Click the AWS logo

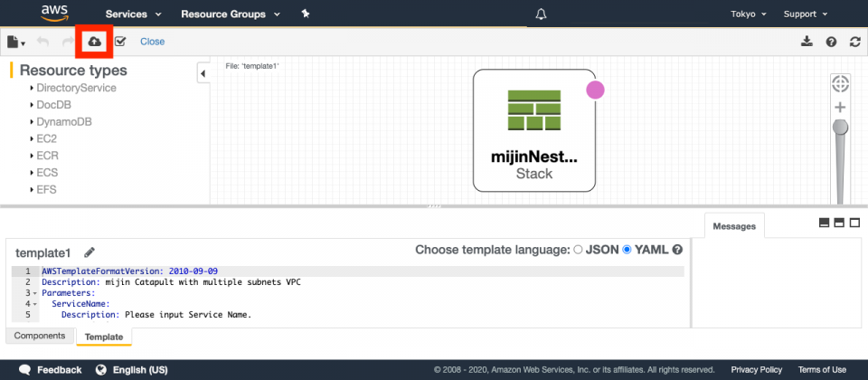(54, 14)
